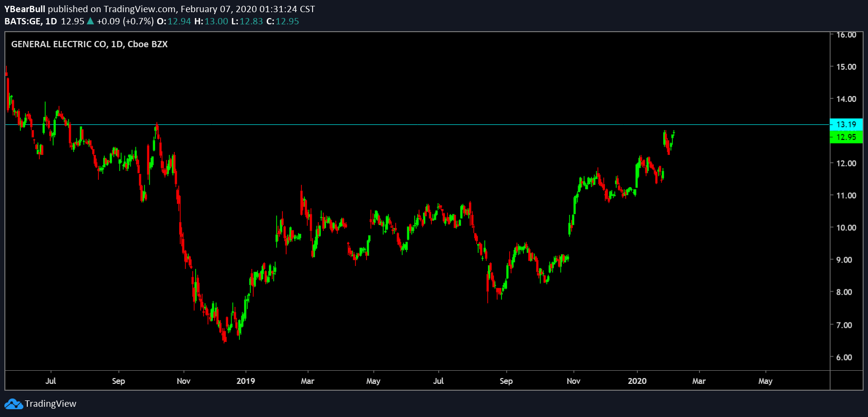
Task: Click the 2019 label on time axis
Action: tap(245, 381)
